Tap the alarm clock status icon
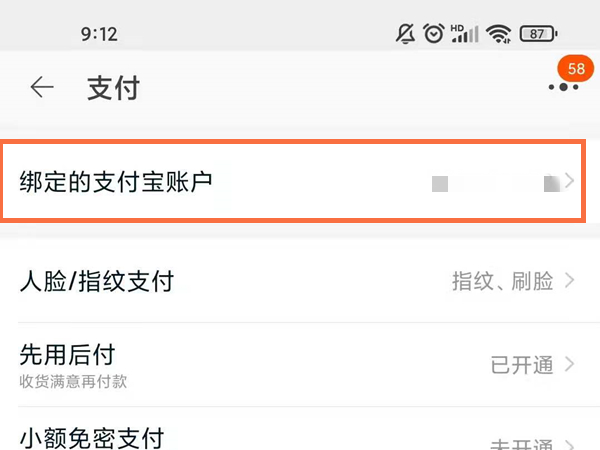The image size is (600, 450). (434, 34)
